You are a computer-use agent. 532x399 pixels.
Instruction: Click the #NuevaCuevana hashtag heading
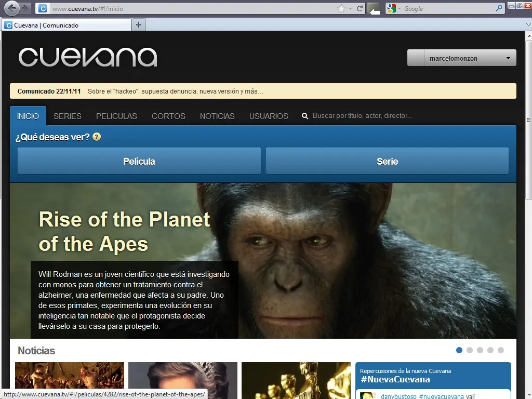coord(395,379)
